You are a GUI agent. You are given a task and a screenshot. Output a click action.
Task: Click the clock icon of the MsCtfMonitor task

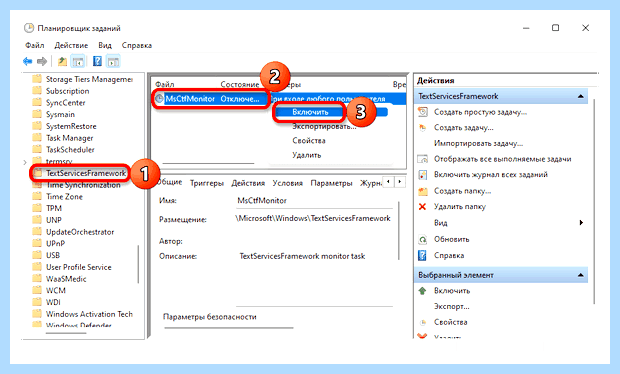point(159,99)
